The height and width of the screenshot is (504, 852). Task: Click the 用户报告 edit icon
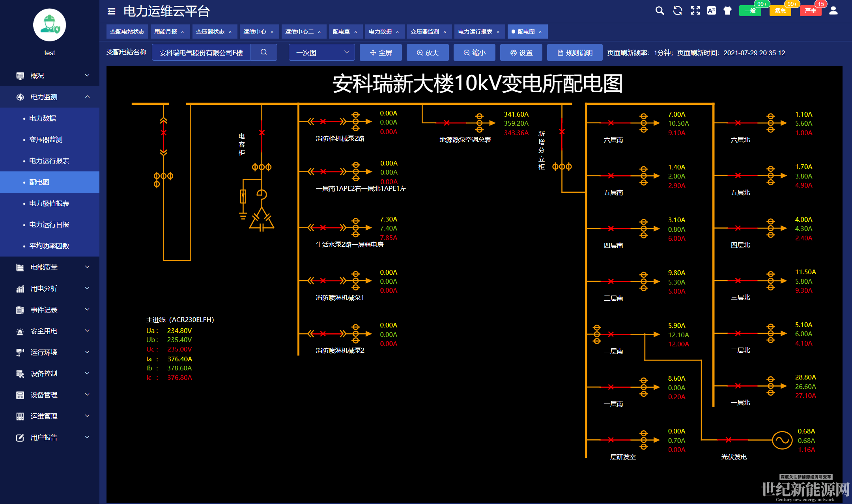[20, 437]
